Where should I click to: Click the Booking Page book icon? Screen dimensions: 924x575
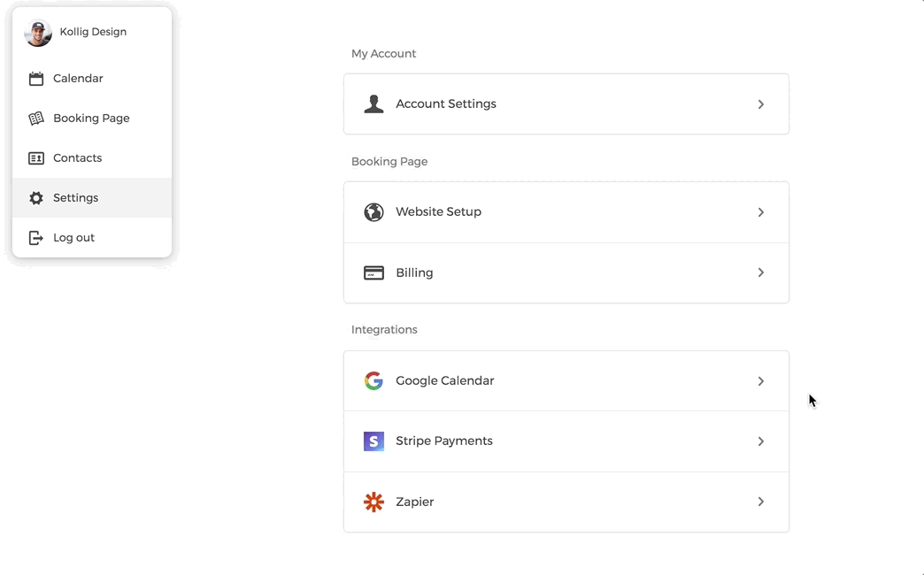pyautogui.click(x=36, y=119)
